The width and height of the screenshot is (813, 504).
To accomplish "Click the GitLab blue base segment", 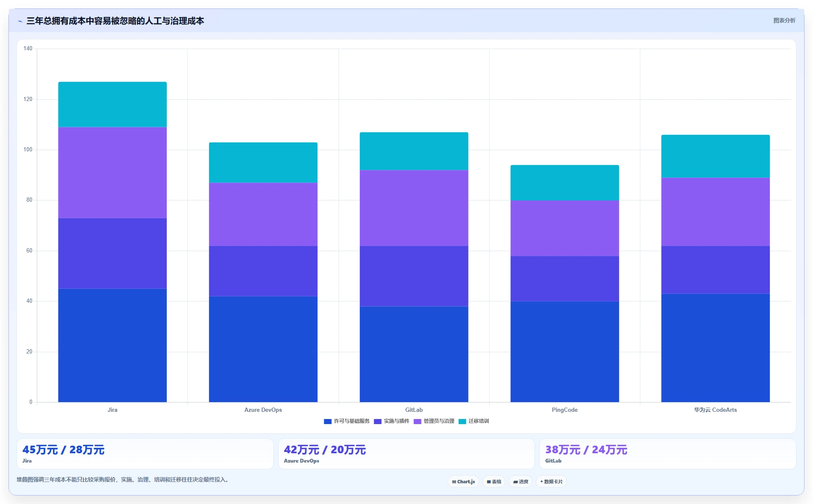I will [414, 354].
